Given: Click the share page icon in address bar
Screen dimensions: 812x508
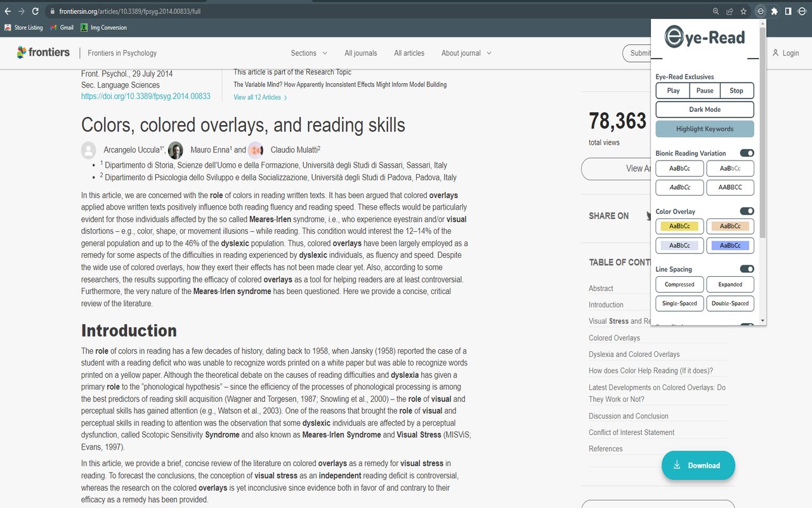Looking at the screenshot, I should (x=730, y=11).
